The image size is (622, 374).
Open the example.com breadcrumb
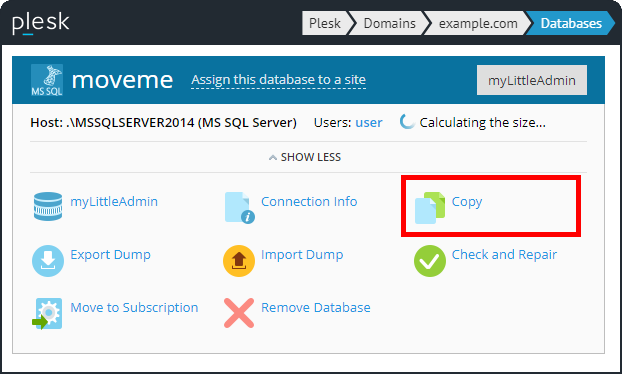pos(478,23)
